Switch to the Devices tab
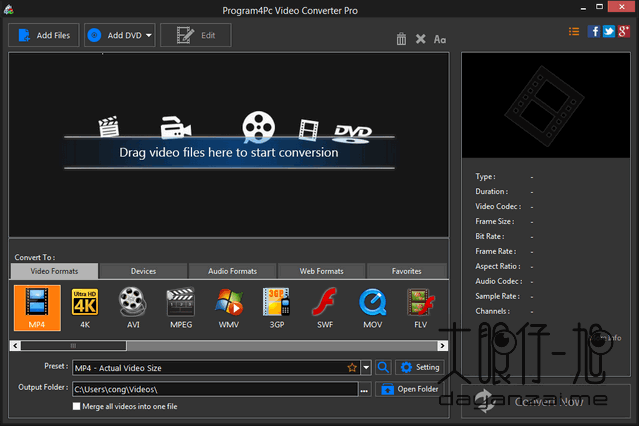The width and height of the screenshot is (639, 426). pos(143,271)
